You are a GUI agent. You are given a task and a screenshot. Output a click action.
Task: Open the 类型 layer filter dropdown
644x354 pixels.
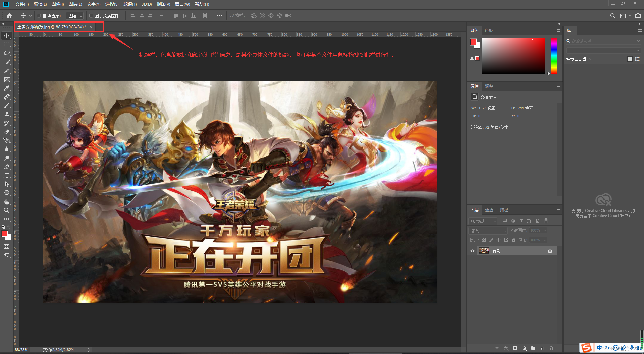[x=483, y=221]
